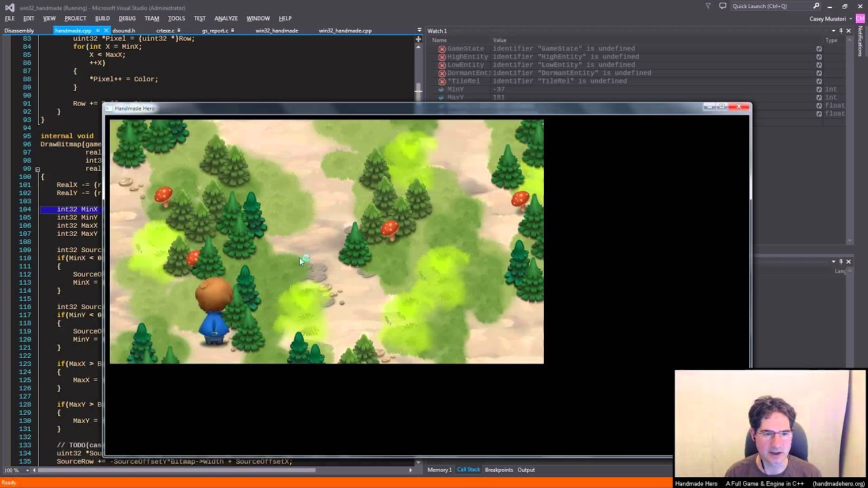Toggle auto-hide pin on Watch 1 panel
This screenshot has width=868, height=488.
(841, 30)
